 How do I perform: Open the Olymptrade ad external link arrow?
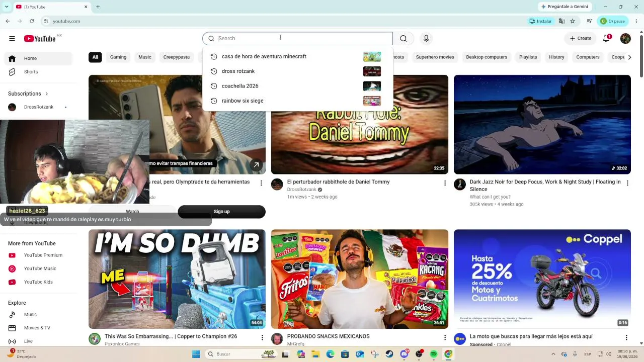(x=256, y=165)
